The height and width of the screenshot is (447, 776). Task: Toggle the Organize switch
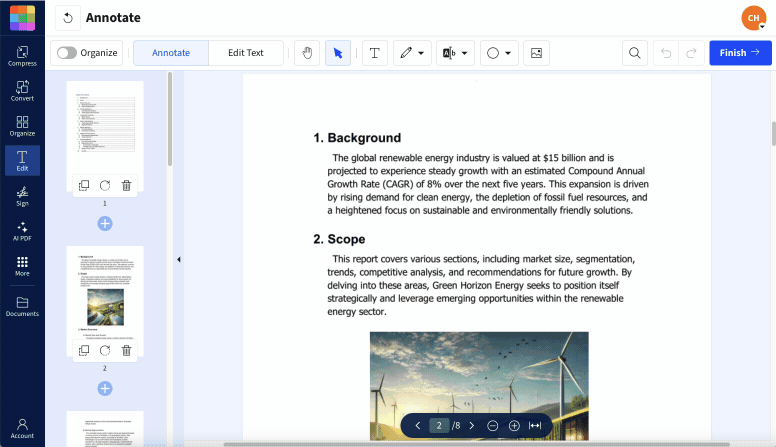(x=67, y=53)
